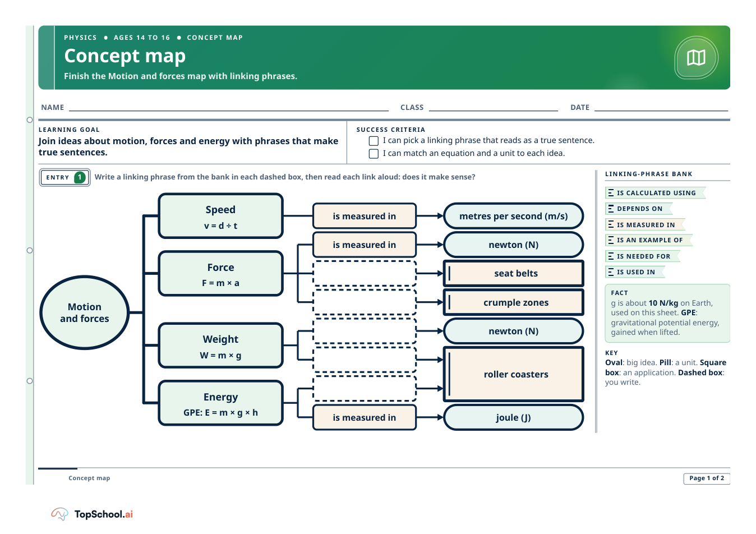
Task: Click the map icon in the header
Action: coord(696,57)
